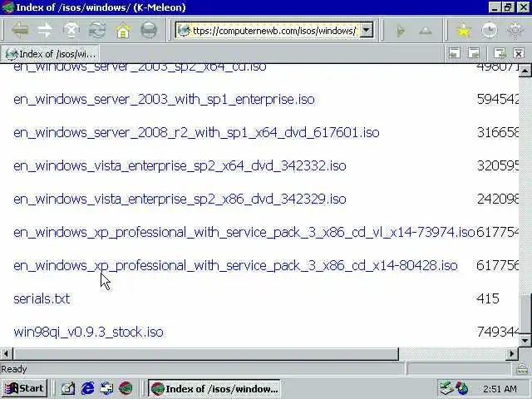Open a new tab via tab-bar icon
The height and width of the screenshot is (399, 532).
(500, 53)
